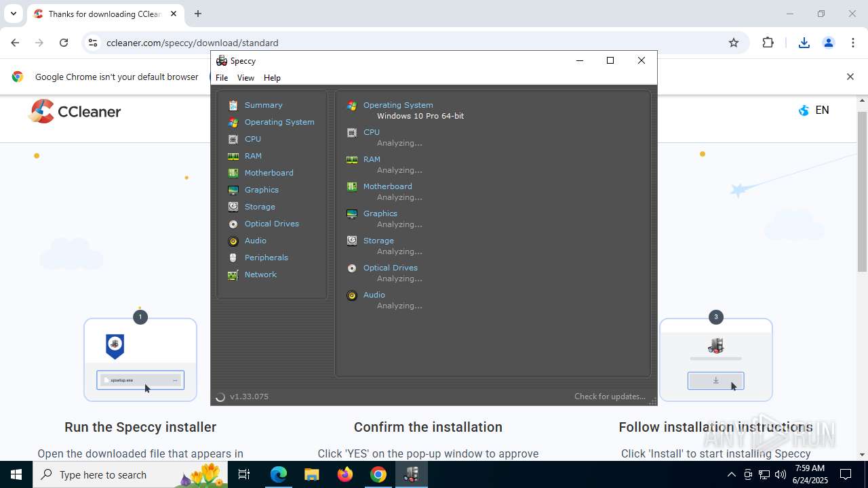Open Chrome extensions puzzle icon
Screen dimensions: 868x488
point(768,43)
